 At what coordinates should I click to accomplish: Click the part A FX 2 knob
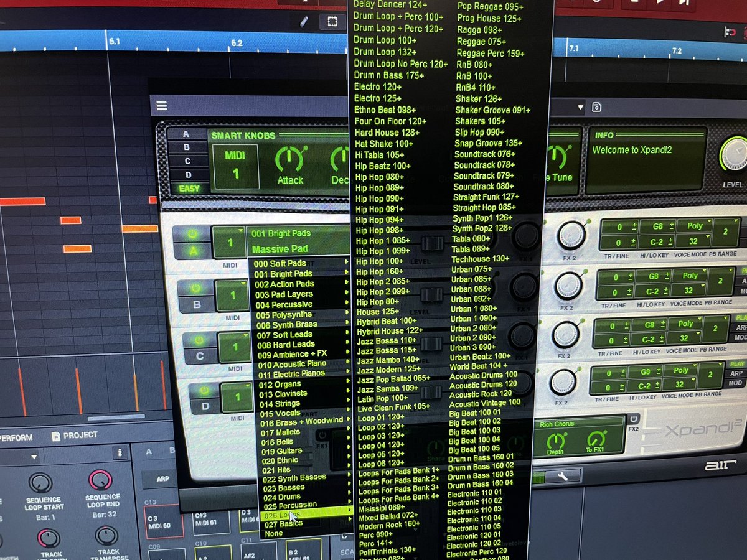pyautogui.click(x=571, y=234)
